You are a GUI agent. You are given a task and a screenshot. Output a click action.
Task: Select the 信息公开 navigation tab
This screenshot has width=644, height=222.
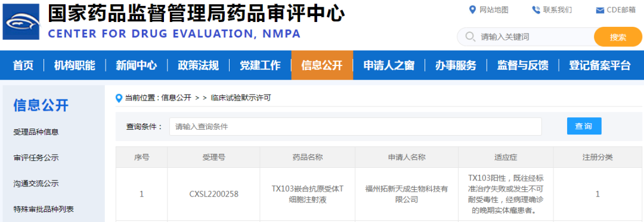point(322,65)
